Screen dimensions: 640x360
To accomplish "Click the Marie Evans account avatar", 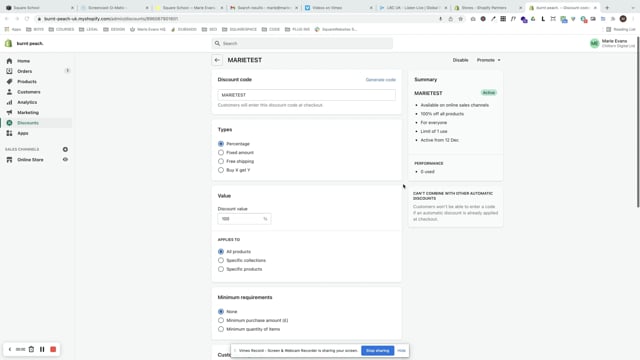I will [594, 43].
